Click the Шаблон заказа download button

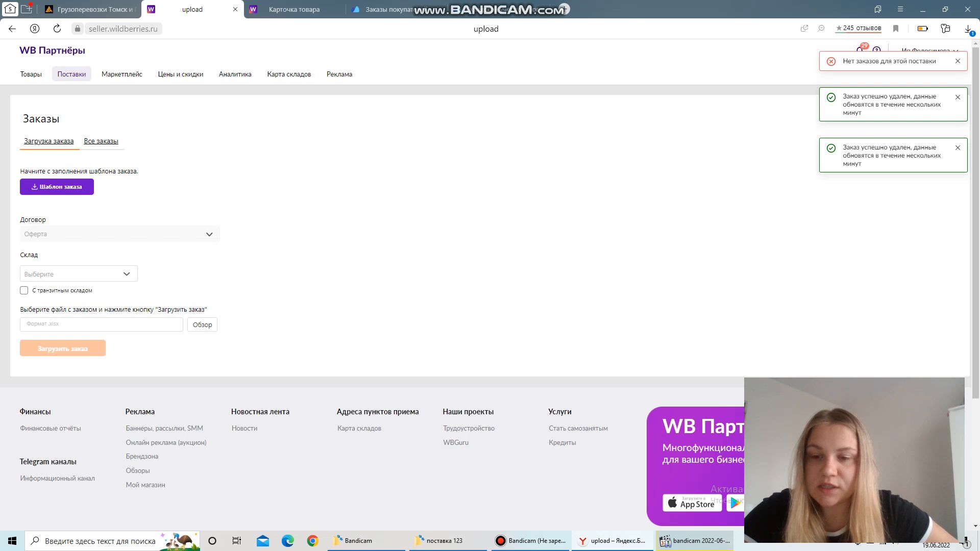point(57,186)
